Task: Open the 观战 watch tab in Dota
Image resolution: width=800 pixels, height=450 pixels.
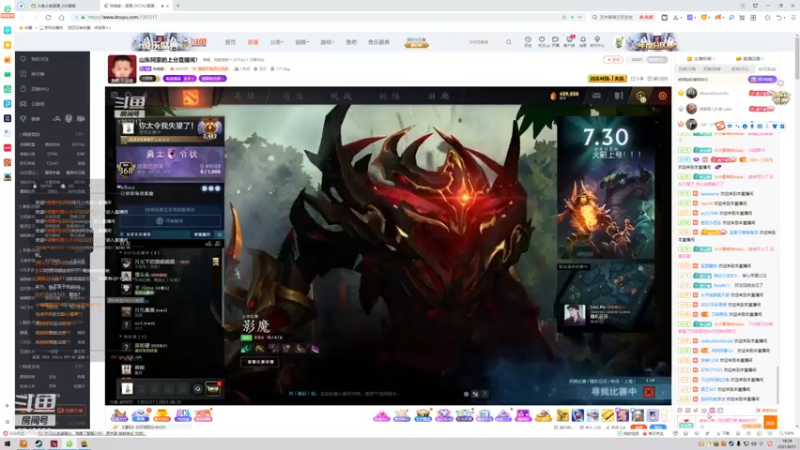Action: pyautogui.click(x=341, y=96)
